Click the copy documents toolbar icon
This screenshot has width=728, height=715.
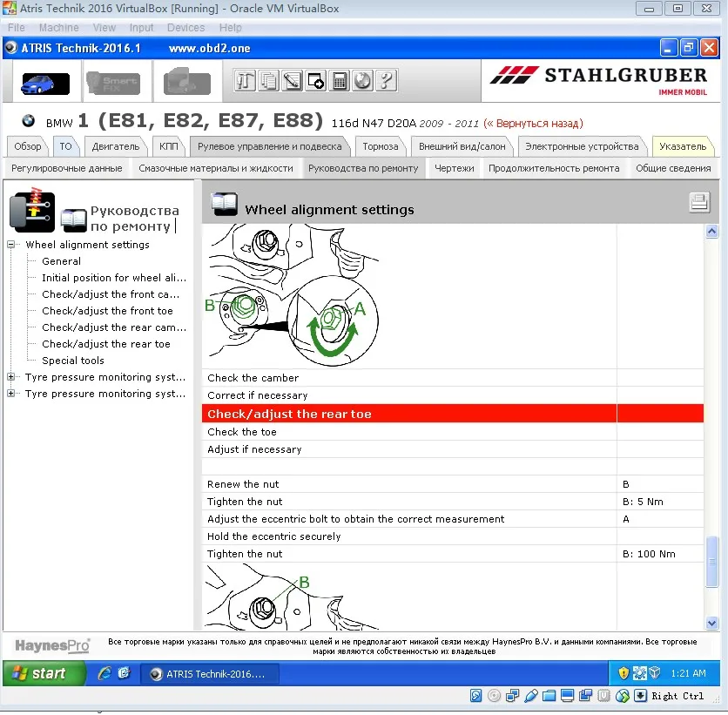coord(268,81)
